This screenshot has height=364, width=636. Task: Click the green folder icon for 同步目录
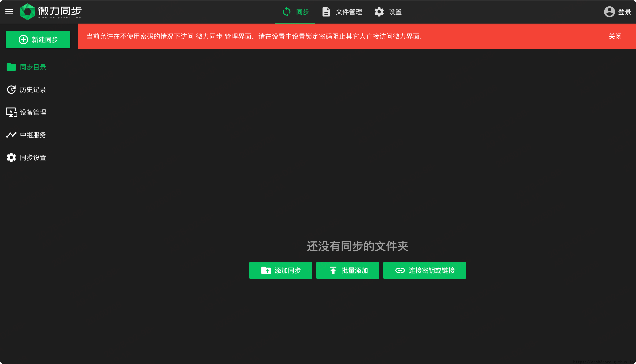coord(11,67)
